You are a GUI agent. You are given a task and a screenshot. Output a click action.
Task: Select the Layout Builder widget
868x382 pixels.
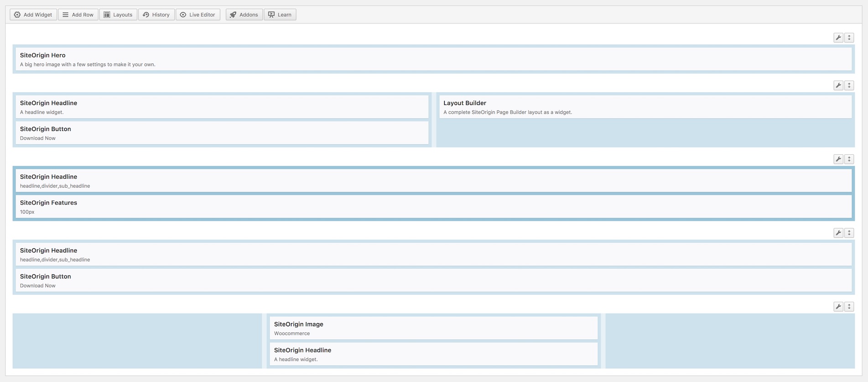tap(645, 107)
